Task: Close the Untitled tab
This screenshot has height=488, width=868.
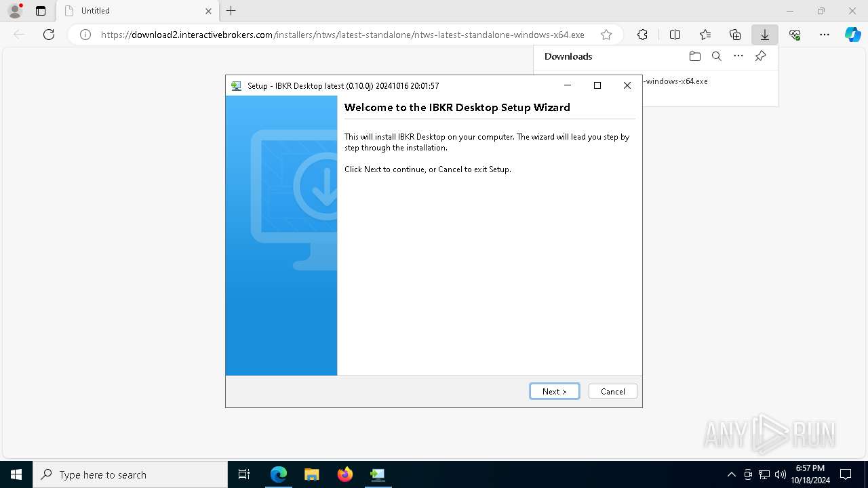Action: (208, 11)
